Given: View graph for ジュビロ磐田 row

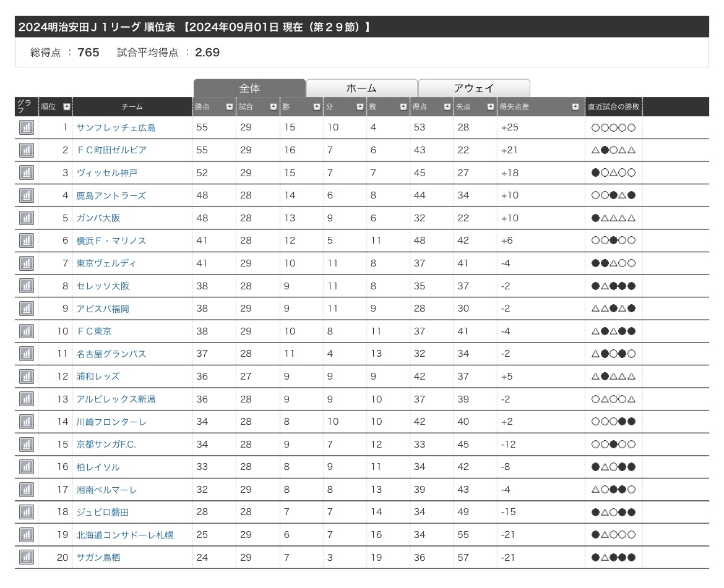Looking at the screenshot, I should (27, 512).
